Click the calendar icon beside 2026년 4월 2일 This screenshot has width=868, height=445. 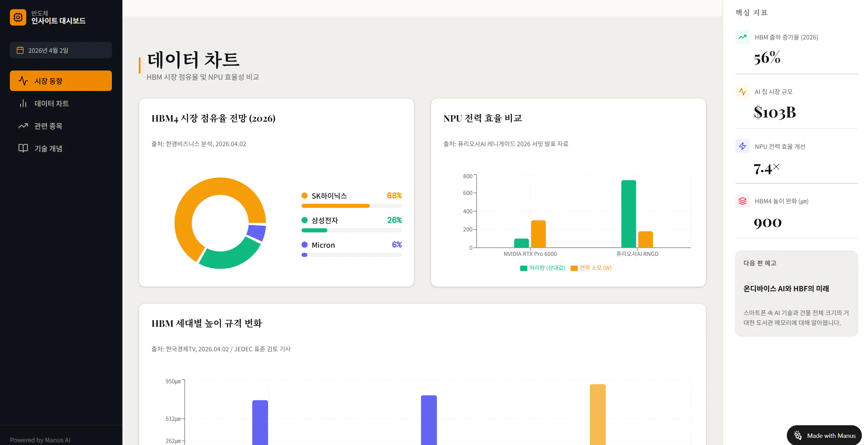20,50
